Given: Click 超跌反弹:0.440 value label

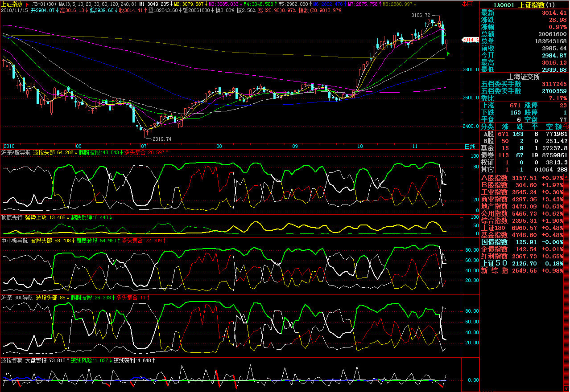Looking at the screenshot, I should point(90,217).
